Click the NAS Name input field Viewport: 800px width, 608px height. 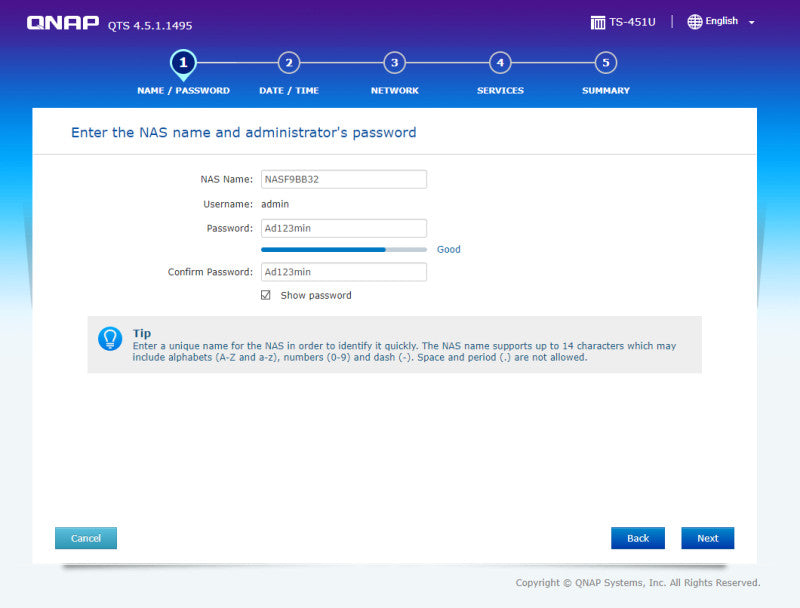pyautogui.click(x=344, y=180)
